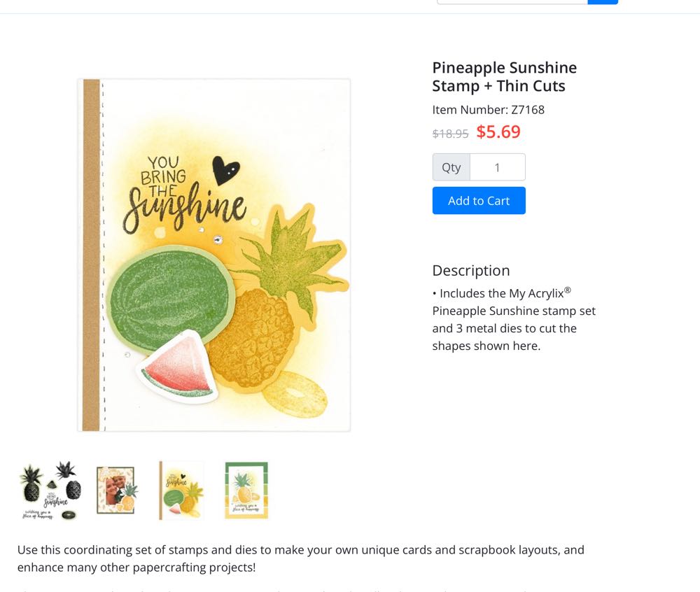Viewport: 700px width, 592px height.
Task: Click the Qty label
Action: tap(451, 167)
